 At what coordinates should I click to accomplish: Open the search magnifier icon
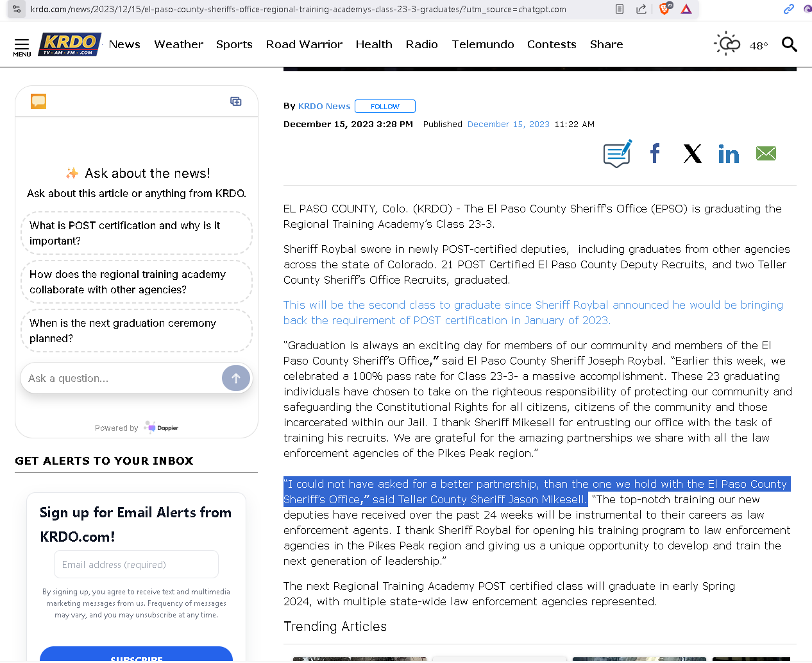[x=789, y=44]
